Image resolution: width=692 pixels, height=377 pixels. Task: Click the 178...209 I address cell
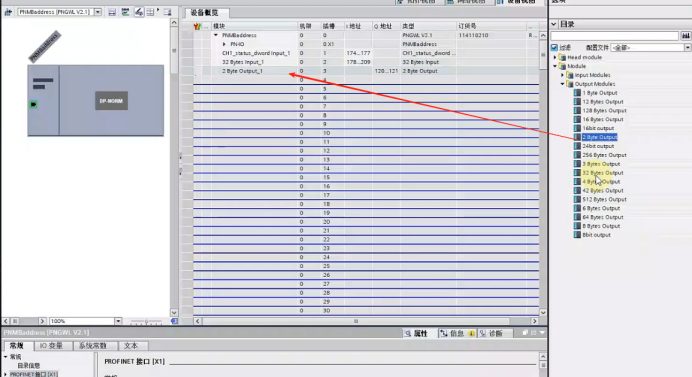(358, 62)
